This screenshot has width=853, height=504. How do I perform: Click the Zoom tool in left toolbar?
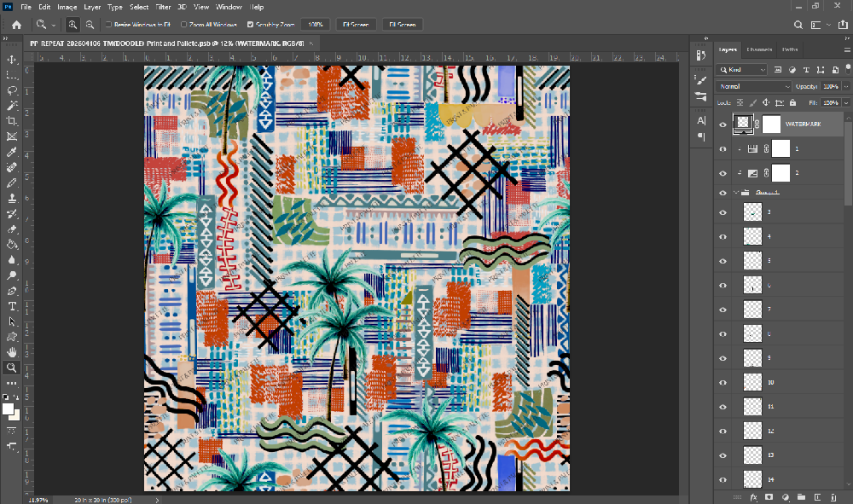tap(11, 368)
